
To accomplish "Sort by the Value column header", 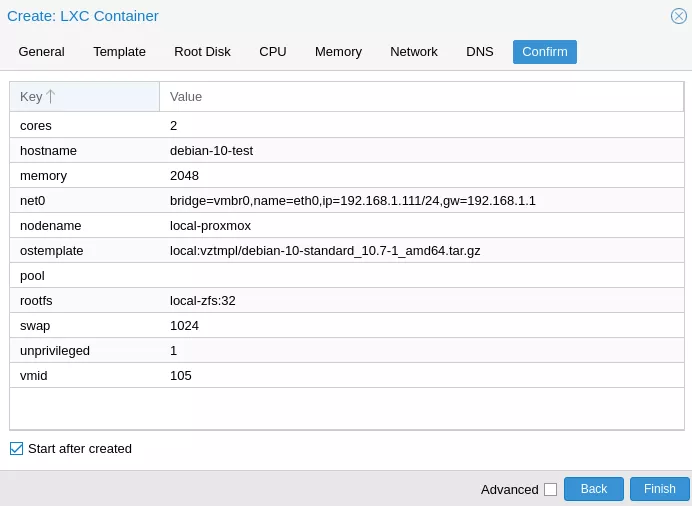I will (421, 97).
